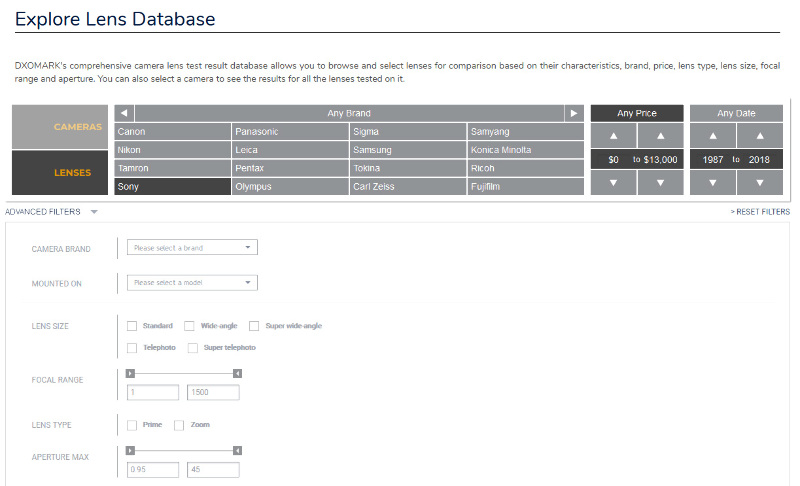Image resolution: width=800 pixels, height=486 pixels.
Task: Click aperture max slider right handle
Action: [237, 451]
